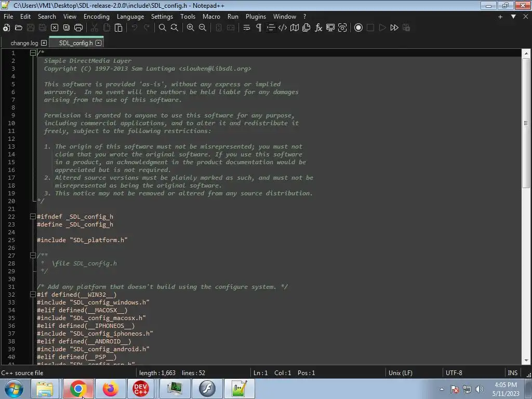Image resolution: width=532 pixels, height=399 pixels.
Task: Click the Copy toolbar icon
Action: pyautogui.click(x=107, y=28)
